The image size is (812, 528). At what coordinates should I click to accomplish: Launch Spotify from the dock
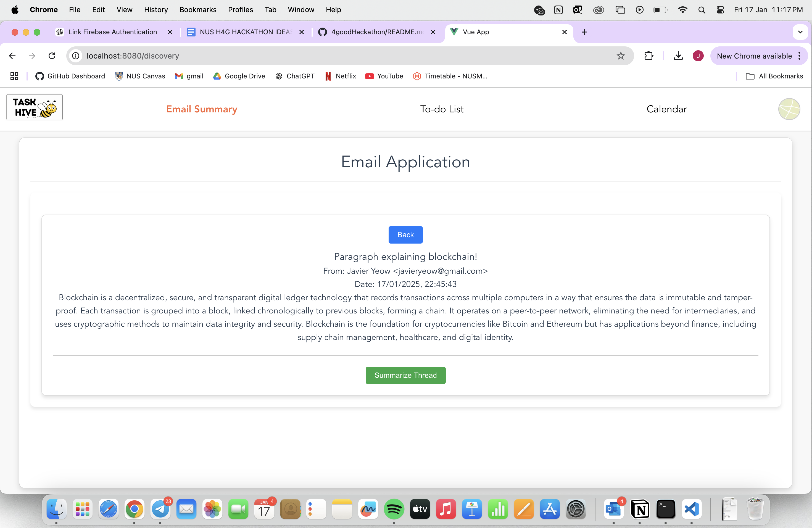[x=394, y=509]
